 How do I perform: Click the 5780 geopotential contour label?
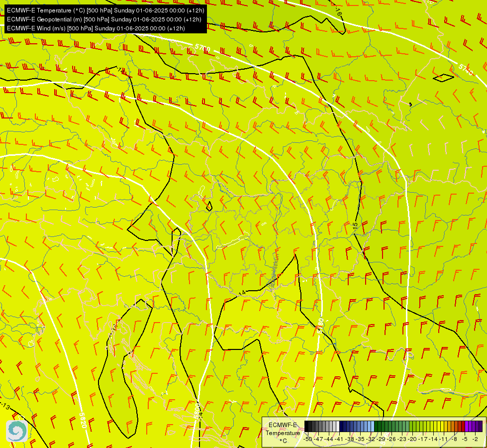(x=320, y=326)
